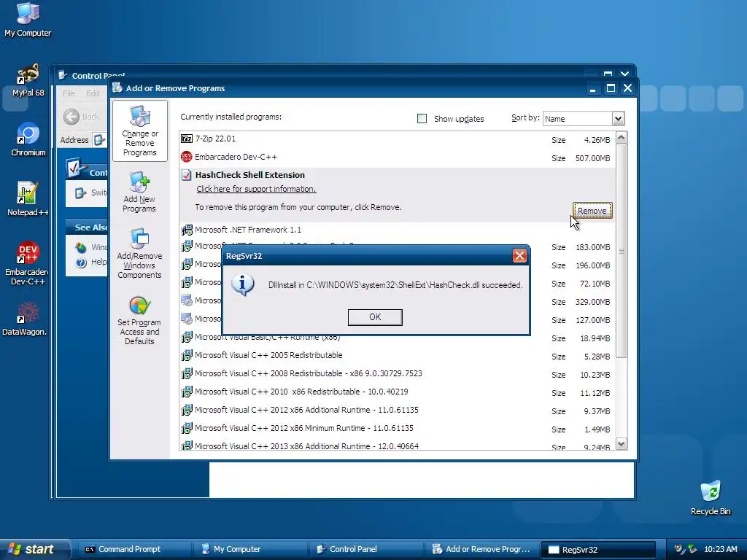Viewport: 747px width, 560px height.
Task: Open MyPal 68 desktop shortcut
Action: click(28, 80)
